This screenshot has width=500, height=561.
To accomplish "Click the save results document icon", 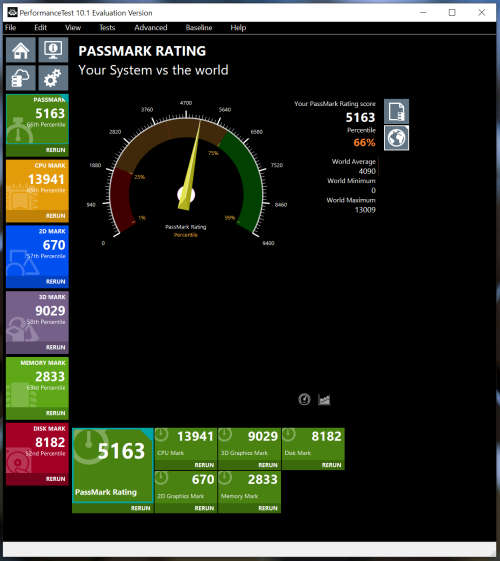I will [x=396, y=111].
